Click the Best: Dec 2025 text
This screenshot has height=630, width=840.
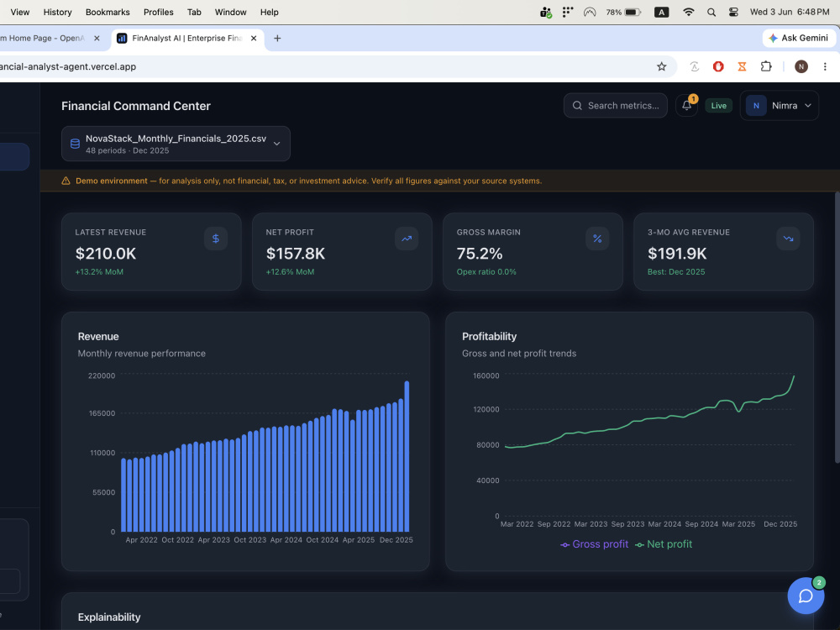point(676,272)
